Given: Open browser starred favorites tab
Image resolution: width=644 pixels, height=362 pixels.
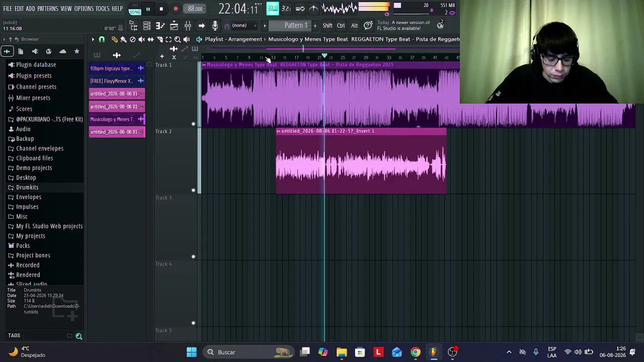Looking at the screenshot, I should click(x=77, y=51).
